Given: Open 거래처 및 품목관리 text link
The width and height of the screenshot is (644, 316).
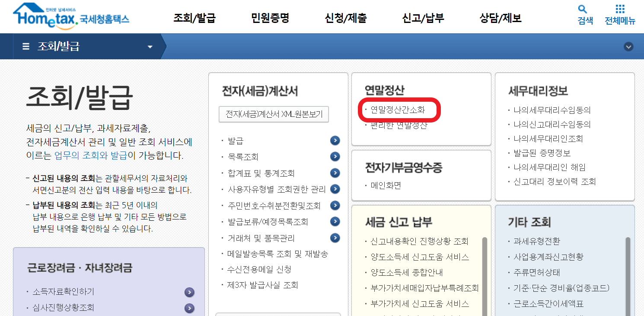Looking at the screenshot, I should pyautogui.click(x=261, y=238).
